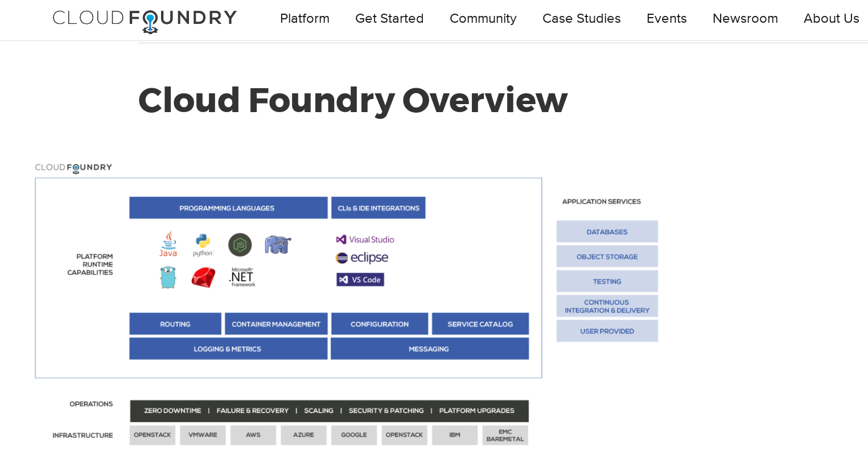Click the AWS infrastructure box
868x462 pixels.
pyautogui.click(x=253, y=435)
